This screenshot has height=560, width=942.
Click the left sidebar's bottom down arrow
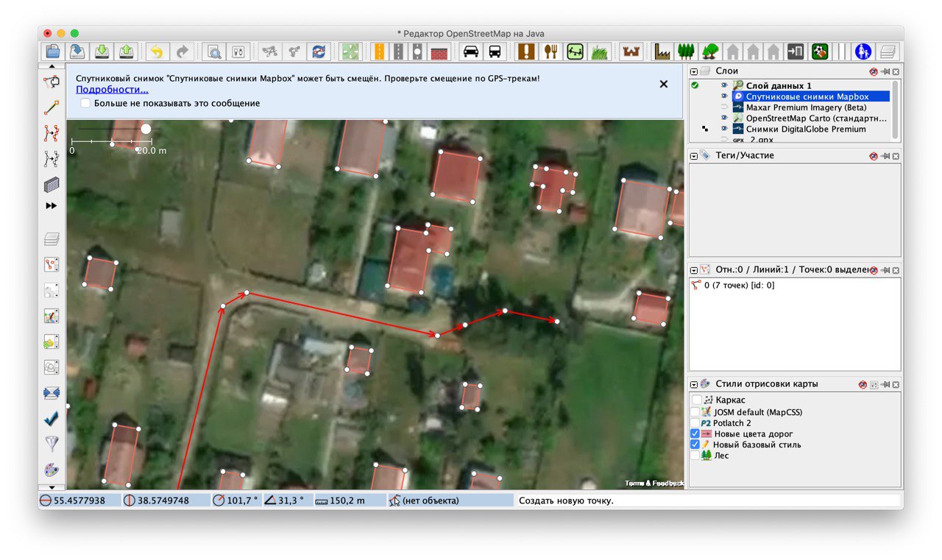(52, 486)
